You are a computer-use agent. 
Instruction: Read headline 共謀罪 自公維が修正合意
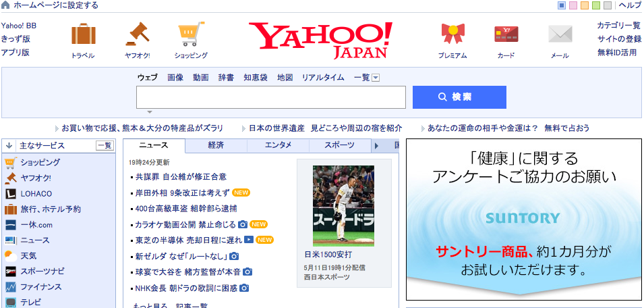click(181, 177)
